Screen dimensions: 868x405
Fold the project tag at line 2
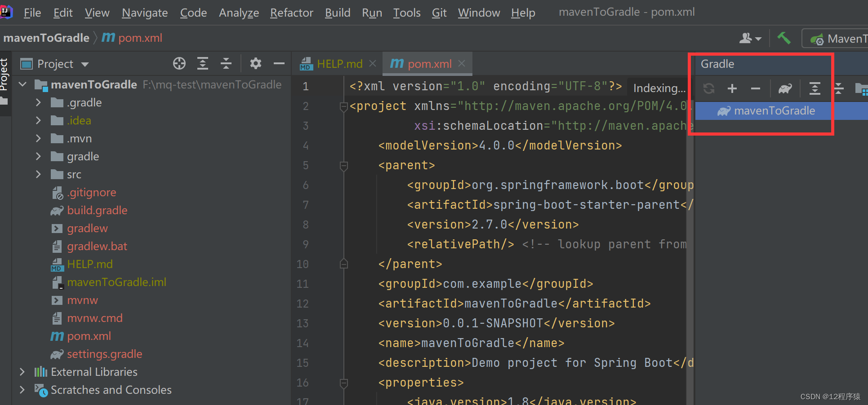tap(344, 106)
